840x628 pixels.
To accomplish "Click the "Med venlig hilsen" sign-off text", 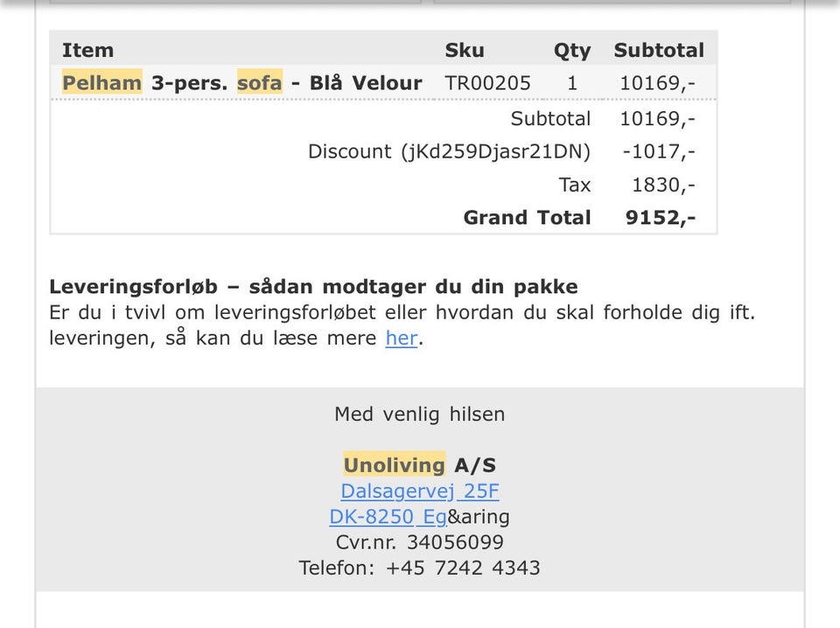I will tap(419, 414).
